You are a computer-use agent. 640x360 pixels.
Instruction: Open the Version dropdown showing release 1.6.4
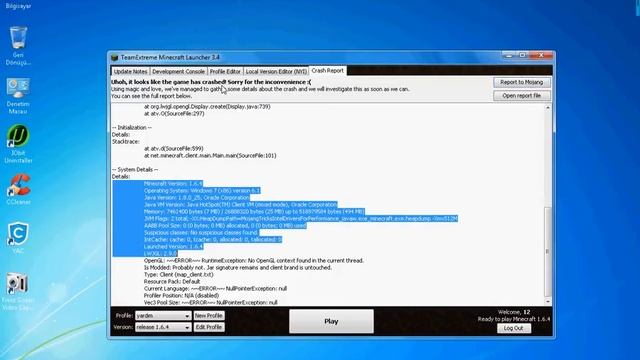163,327
